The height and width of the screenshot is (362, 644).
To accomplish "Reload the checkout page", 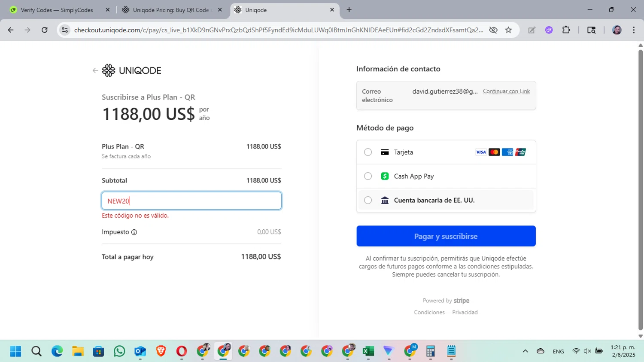I will point(45,30).
